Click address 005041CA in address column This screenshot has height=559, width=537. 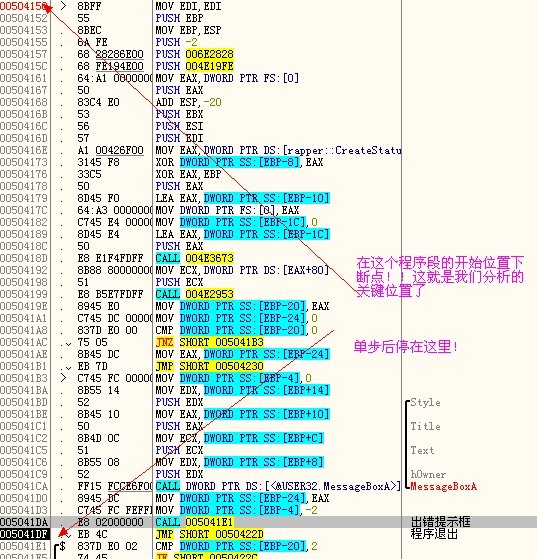point(24,486)
